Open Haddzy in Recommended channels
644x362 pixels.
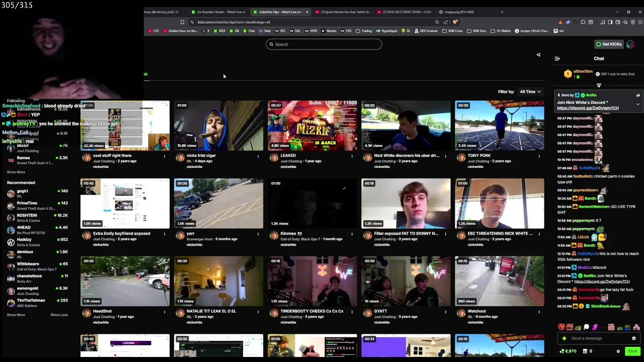click(x=37, y=241)
